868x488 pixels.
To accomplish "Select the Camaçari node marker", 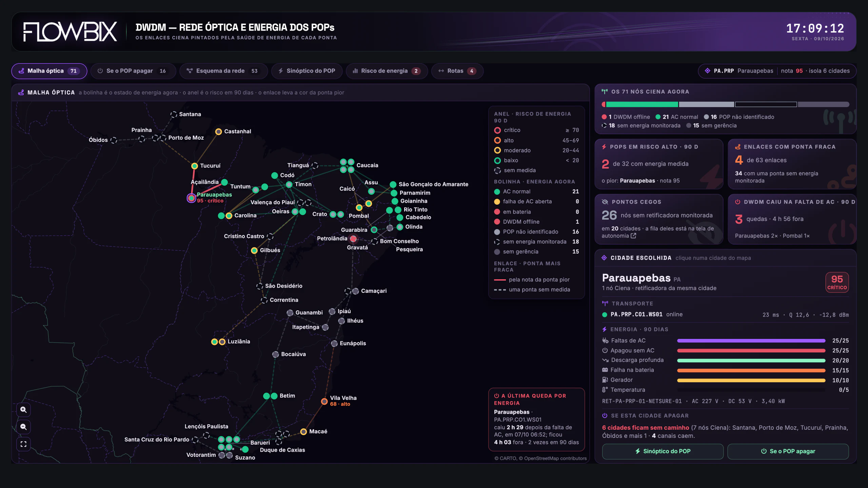I will (355, 291).
